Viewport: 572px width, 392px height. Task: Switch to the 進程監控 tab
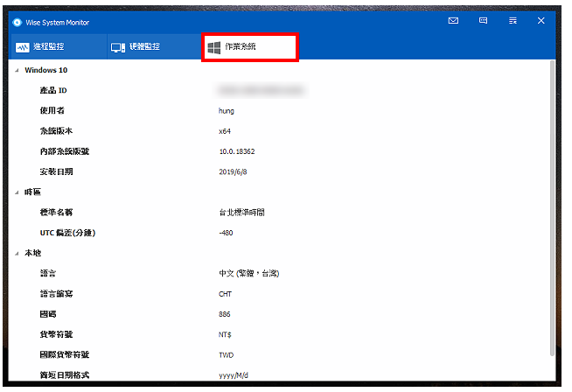(58, 46)
